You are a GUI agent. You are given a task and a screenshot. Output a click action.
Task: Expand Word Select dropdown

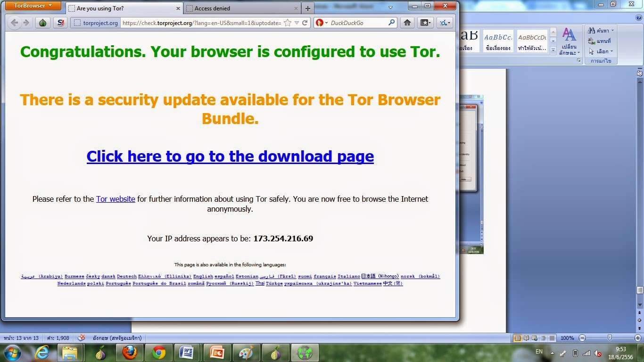tap(601, 51)
